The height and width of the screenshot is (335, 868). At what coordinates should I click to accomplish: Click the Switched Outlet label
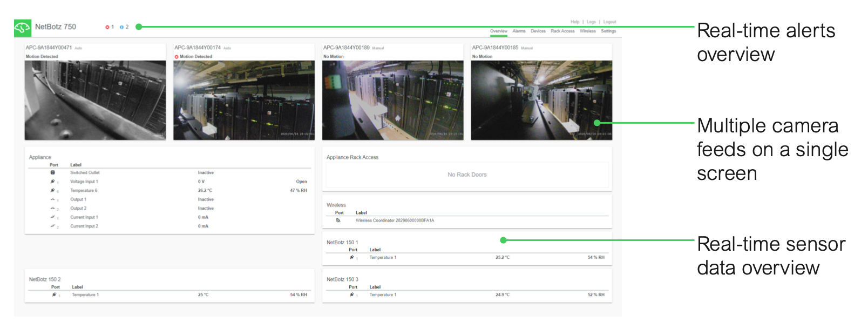pyautogui.click(x=85, y=173)
